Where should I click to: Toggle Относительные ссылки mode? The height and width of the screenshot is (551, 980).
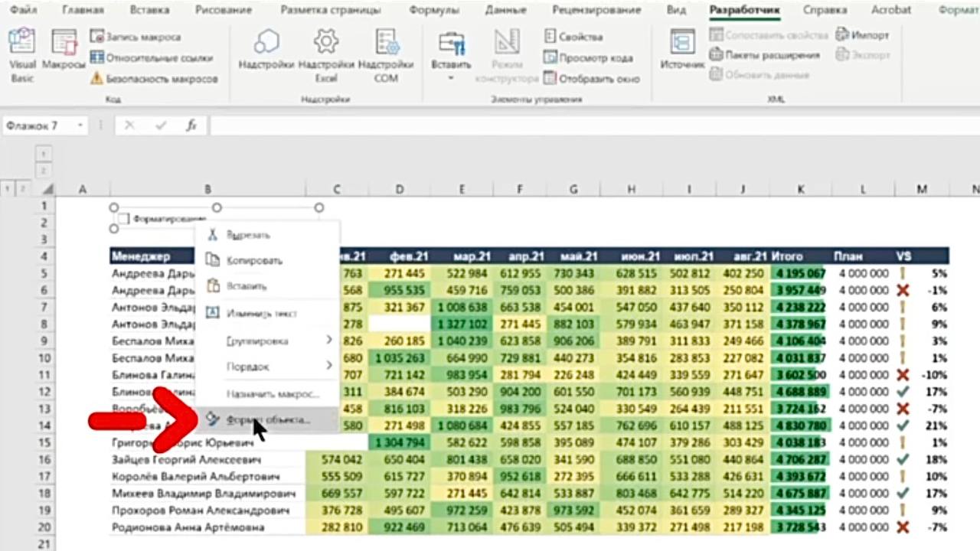click(151, 57)
